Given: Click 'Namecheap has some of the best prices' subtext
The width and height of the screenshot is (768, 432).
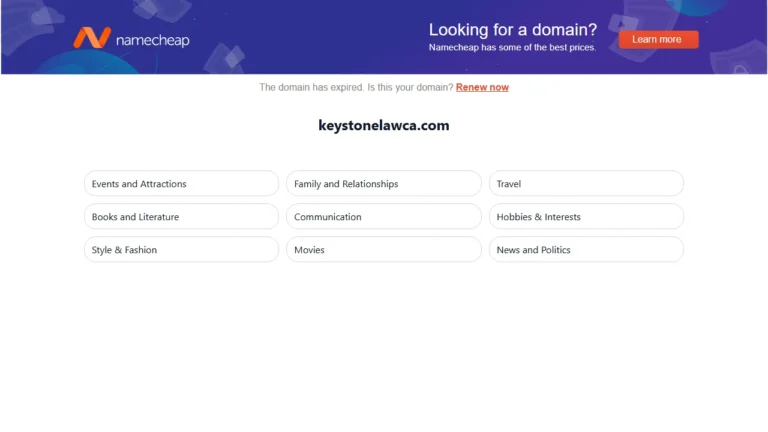Looking at the screenshot, I should click(x=512, y=48).
